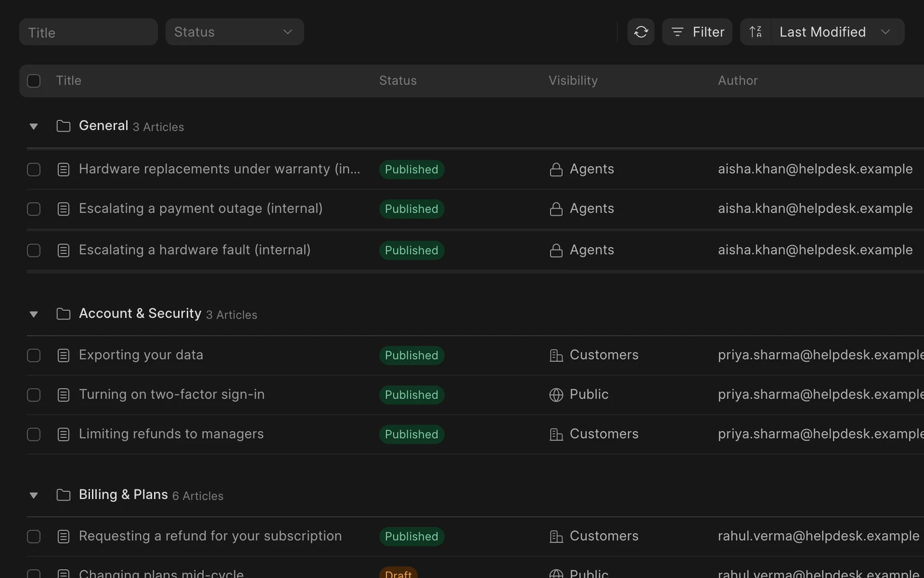The width and height of the screenshot is (924, 578).
Task: Toggle the sort direction icon
Action: (x=755, y=32)
